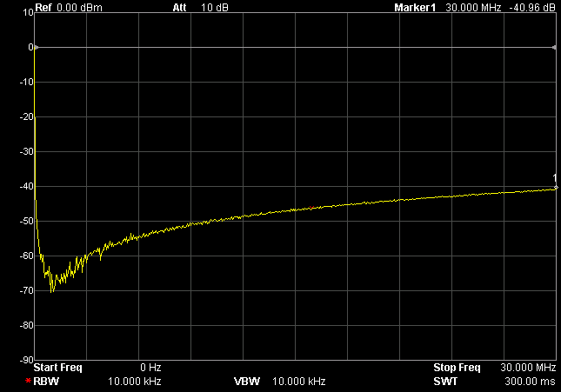Click the Start Freq label

(58, 368)
